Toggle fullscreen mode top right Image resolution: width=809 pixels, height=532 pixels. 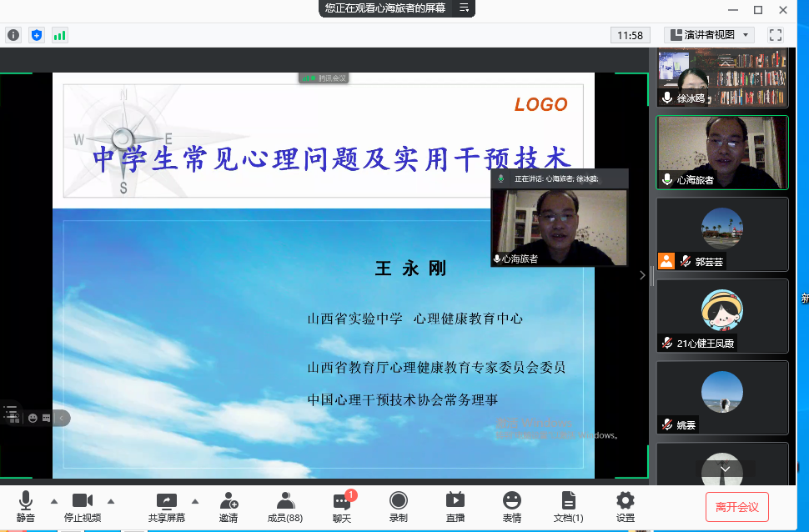[x=774, y=35]
